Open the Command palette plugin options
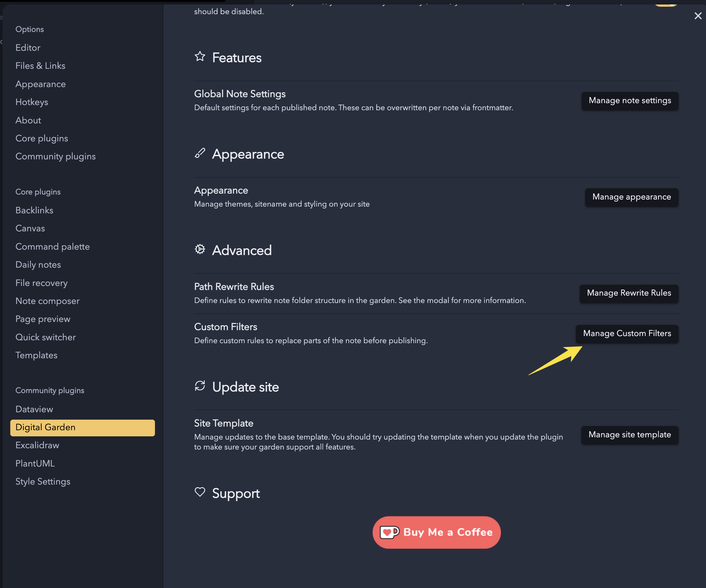Image resolution: width=706 pixels, height=588 pixels. (x=52, y=247)
